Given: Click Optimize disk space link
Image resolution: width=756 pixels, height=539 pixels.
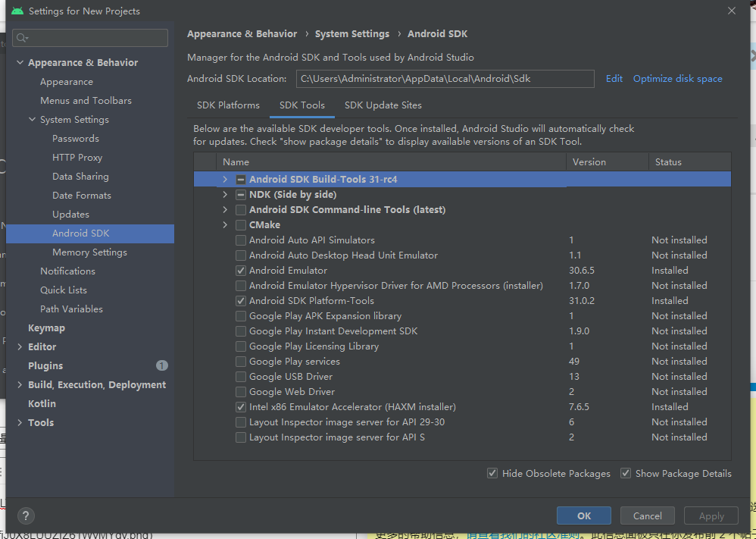Looking at the screenshot, I should (677, 79).
